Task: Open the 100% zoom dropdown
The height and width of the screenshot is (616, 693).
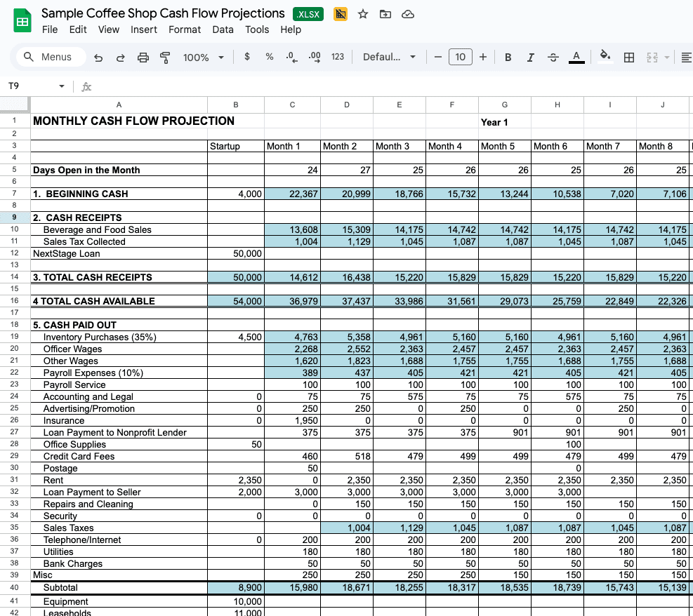Action: 204,58
